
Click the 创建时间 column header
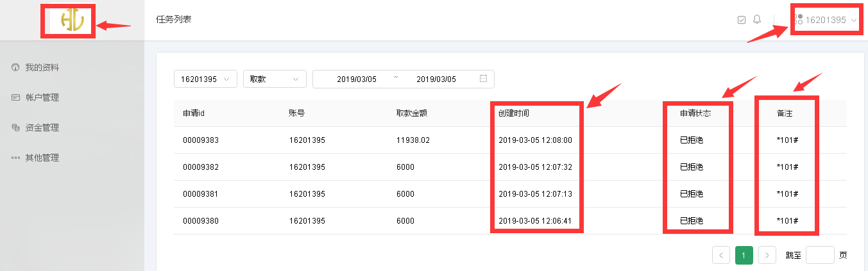(x=514, y=113)
